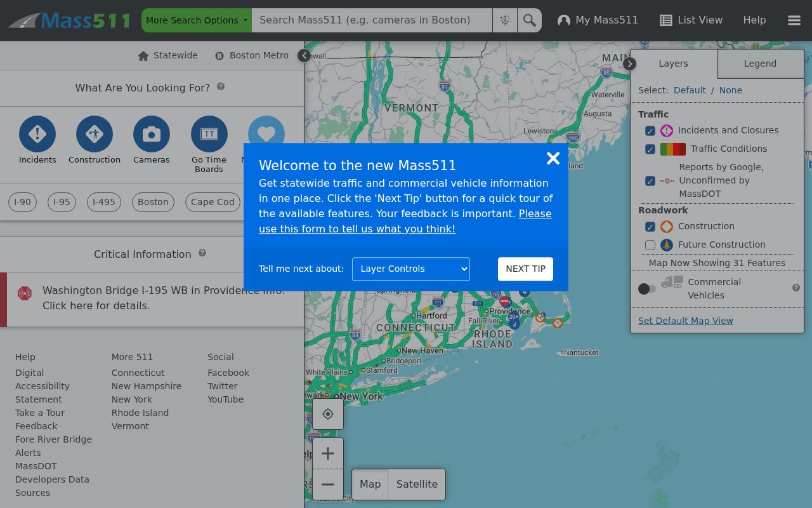812x508 pixels.
Task: Open the Layer Controls tip dropdown
Action: [x=411, y=269]
